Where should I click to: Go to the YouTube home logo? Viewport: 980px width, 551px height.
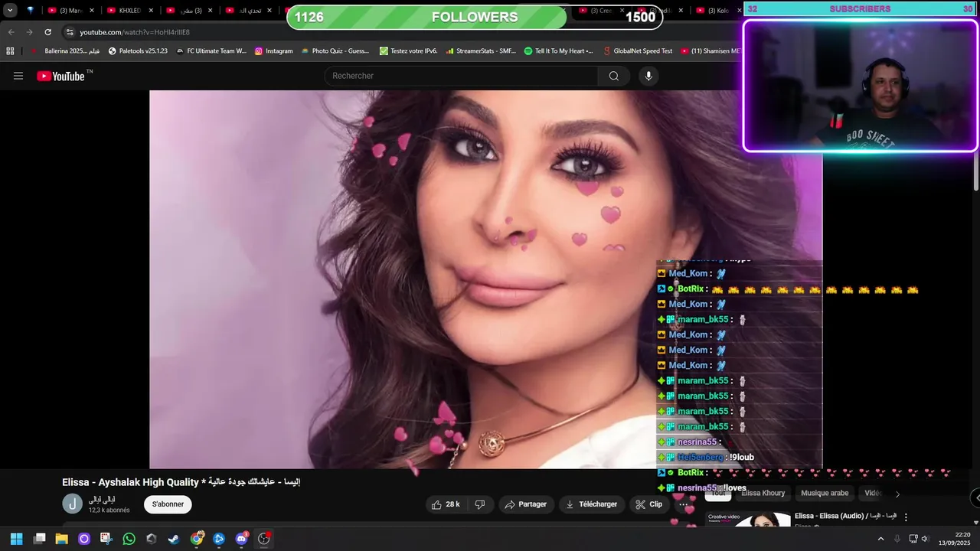pyautogui.click(x=60, y=76)
